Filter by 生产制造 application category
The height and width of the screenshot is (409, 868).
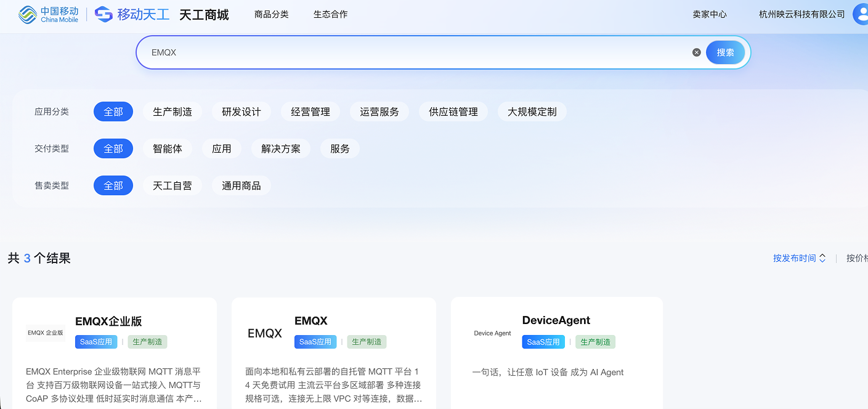[172, 111]
